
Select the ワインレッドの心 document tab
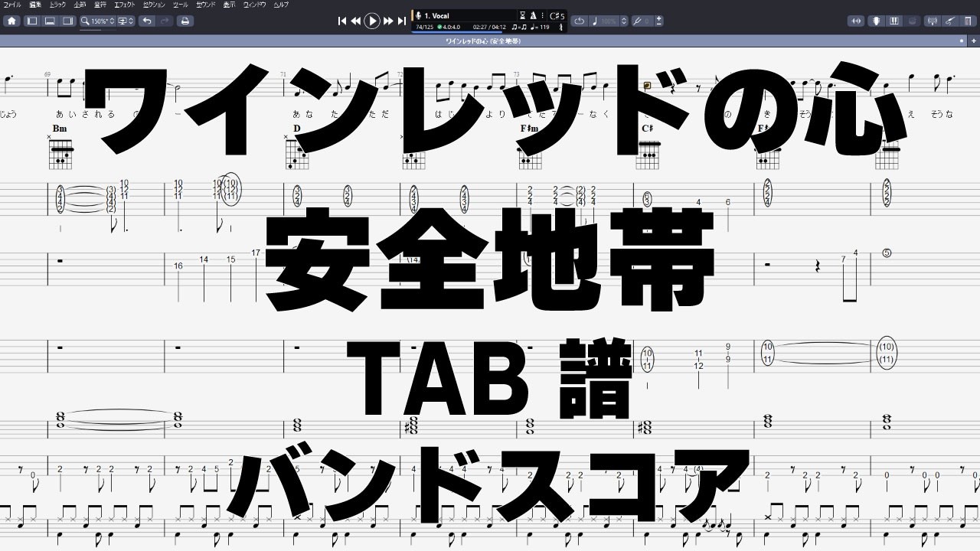click(483, 41)
